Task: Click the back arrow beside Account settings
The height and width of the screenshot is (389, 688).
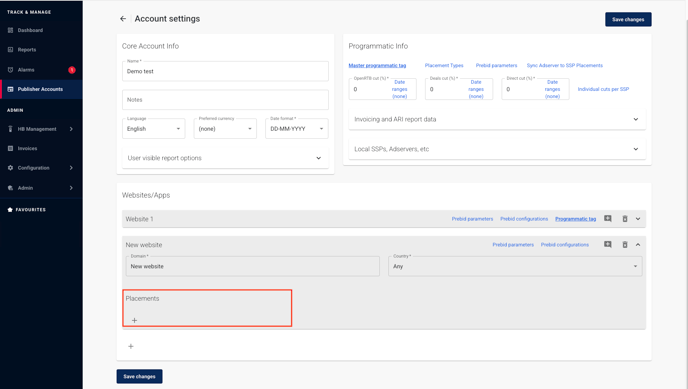Action: click(x=123, y=19)
